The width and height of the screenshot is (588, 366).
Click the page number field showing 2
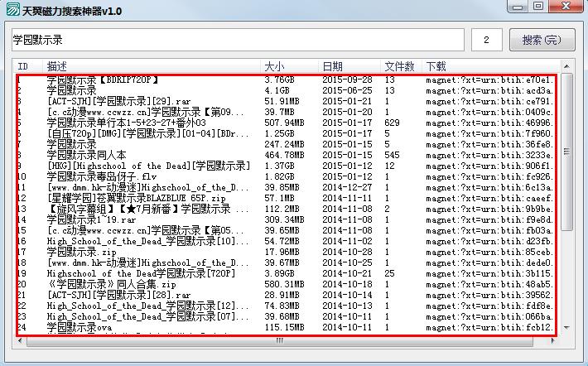tap(486, 40)
